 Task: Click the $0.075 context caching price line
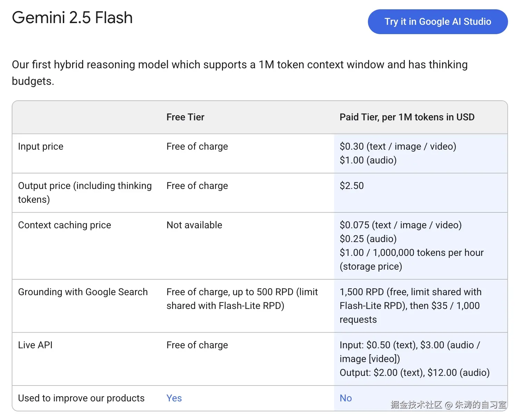click(400, 225)
